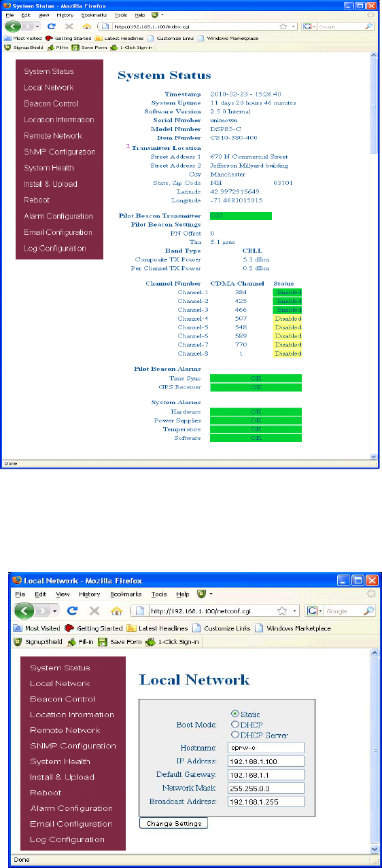Open the address bar history dropdown in the netconf.cgi window
Screen dimensions: 382x868
[294, 611]
